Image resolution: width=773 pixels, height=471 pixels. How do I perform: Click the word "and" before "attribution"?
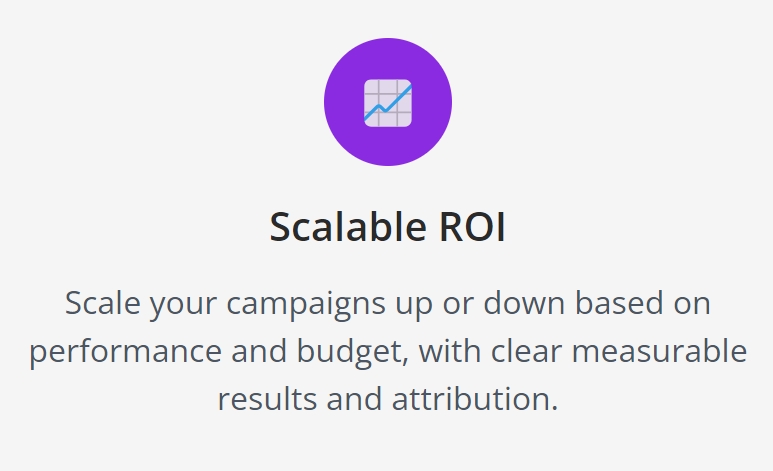pyautogui.click(x=349, y=399)
